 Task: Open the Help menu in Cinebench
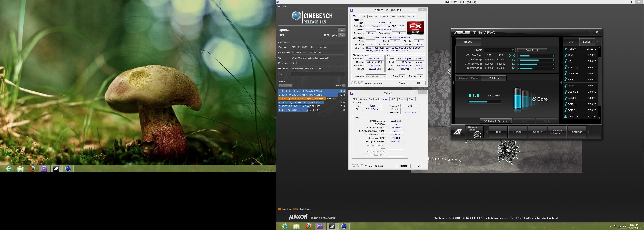(x=285, y=6)
